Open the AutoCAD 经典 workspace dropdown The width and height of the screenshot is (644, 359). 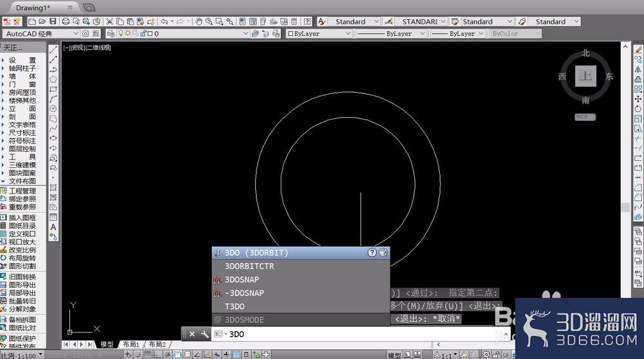pyautogui.click(x=41, y=33)
